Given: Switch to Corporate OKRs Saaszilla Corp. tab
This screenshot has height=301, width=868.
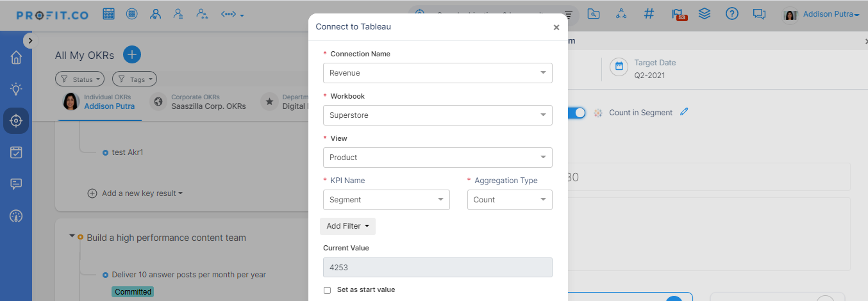Looking at the screenshot, I should click(x=198, y=102).
